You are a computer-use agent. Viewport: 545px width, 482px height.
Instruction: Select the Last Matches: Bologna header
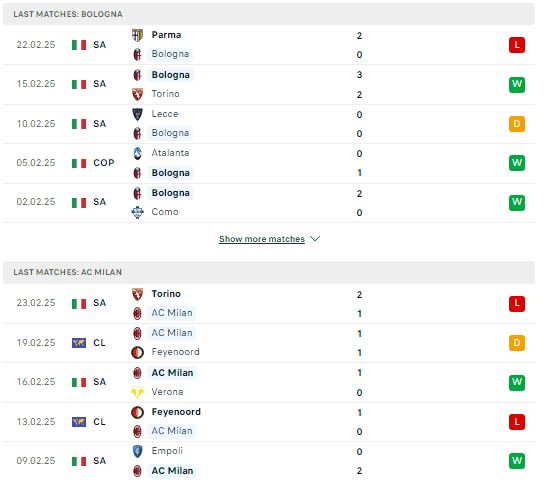[x=269, y=14]
